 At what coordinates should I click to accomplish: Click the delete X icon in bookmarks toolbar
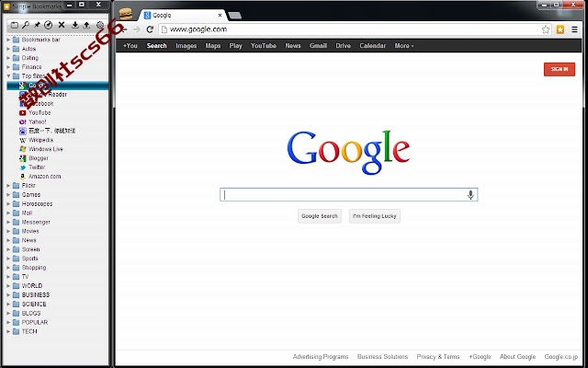pyautogui.click(x=62, y=25)
